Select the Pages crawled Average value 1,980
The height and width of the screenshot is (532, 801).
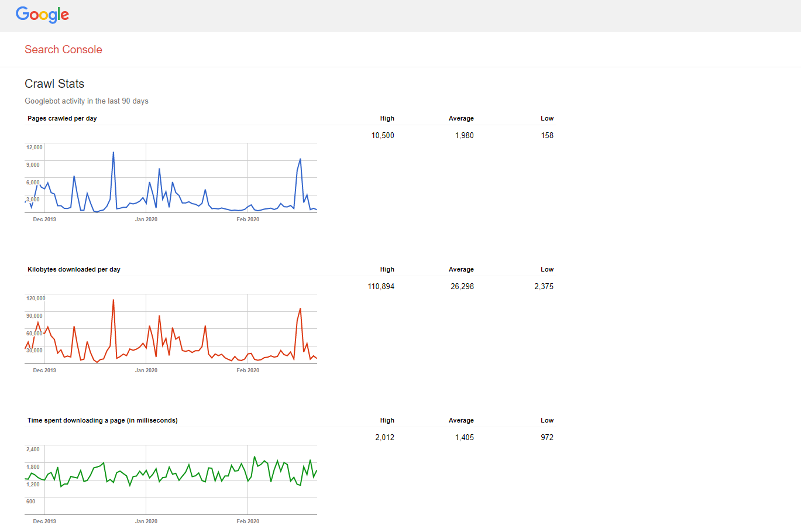(x=464, y=135)
